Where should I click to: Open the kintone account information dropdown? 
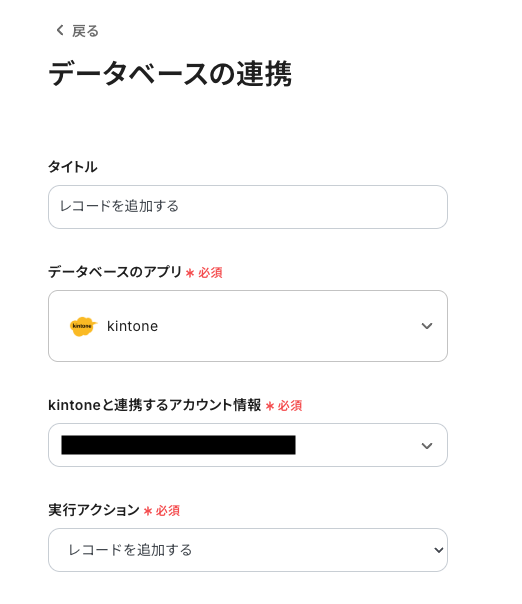tap(248, 445)
